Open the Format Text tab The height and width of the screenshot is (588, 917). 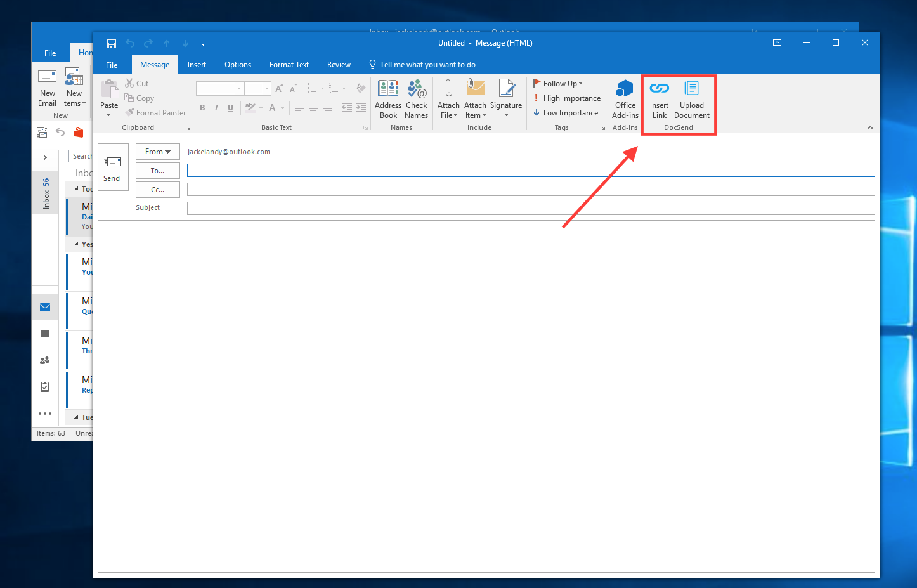[289, 65]
